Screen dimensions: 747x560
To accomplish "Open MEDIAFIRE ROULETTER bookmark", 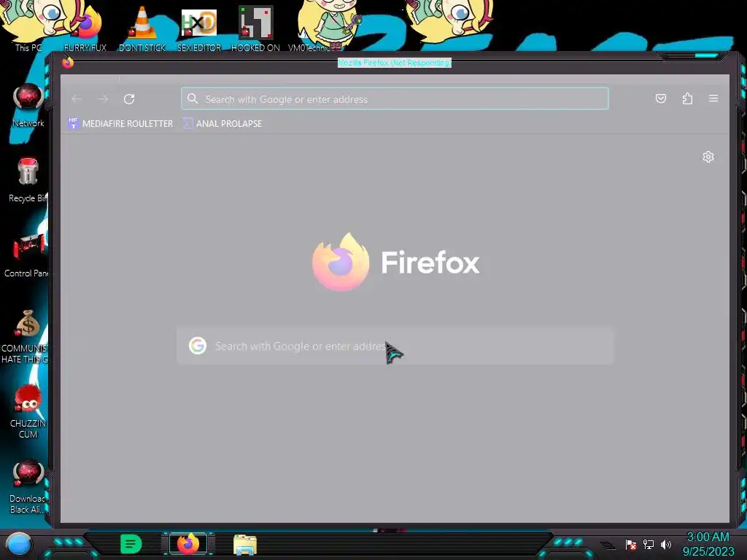I will (120, 123).
